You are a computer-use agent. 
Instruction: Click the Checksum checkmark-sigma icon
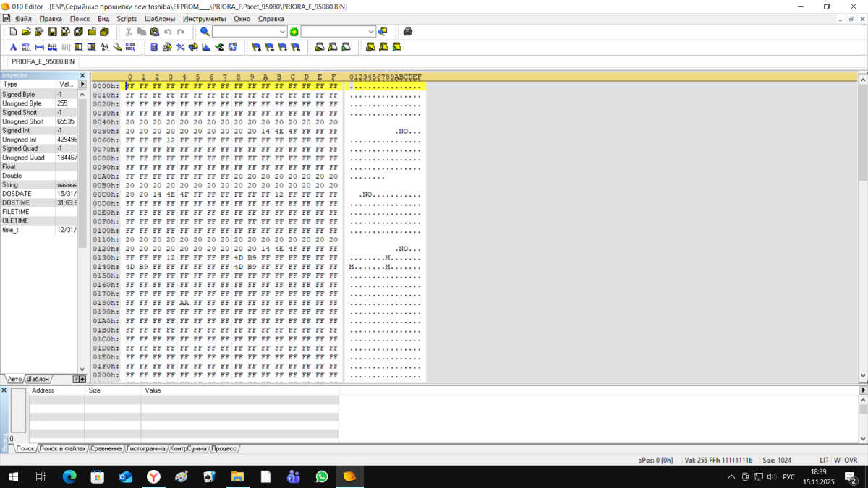coord(219,47)
